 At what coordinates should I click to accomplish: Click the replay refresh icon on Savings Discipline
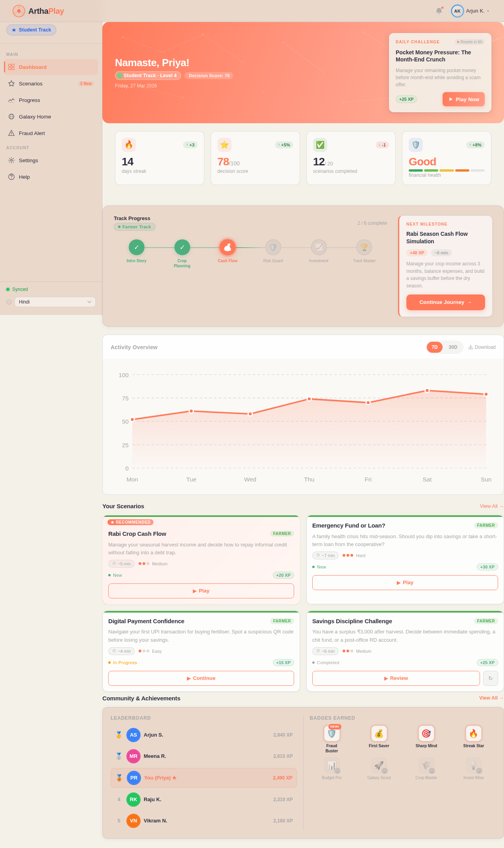point(491,678)
